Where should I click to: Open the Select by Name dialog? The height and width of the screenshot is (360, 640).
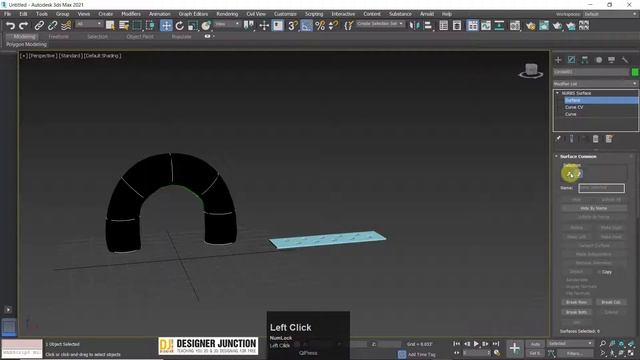[x=124, y=26]
